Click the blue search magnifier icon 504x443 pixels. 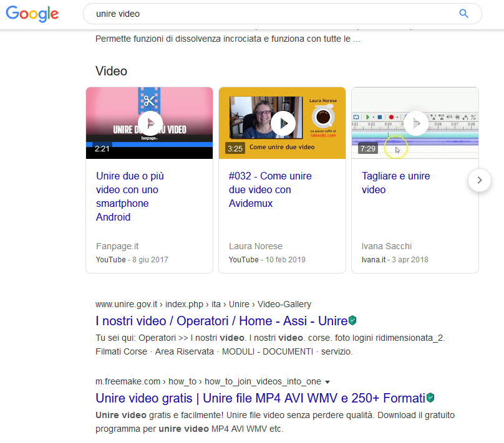click(463, 14)
